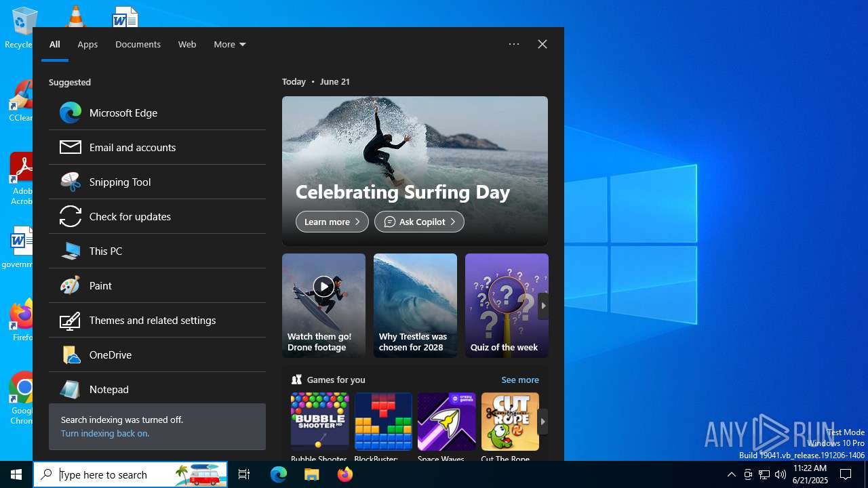The width and height of the screenshot is (868, 488).
Task: Open Quiz of the week card
Action: click(507, 305)
